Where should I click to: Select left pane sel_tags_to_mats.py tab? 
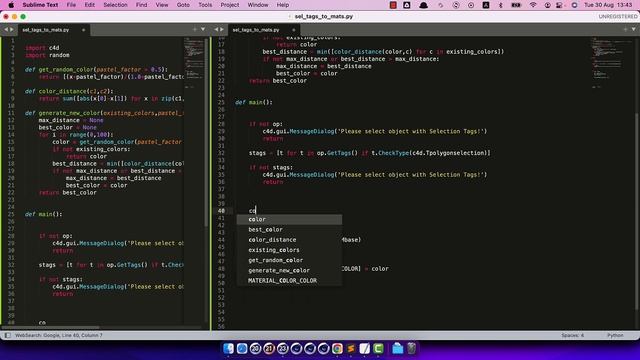point(53,30)
